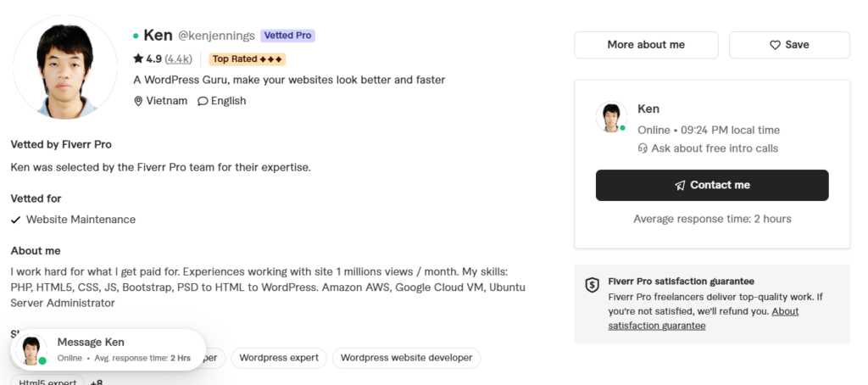Click the Ken profile name heading
Viewport: 868px width, 385px height.
(158, 36)
